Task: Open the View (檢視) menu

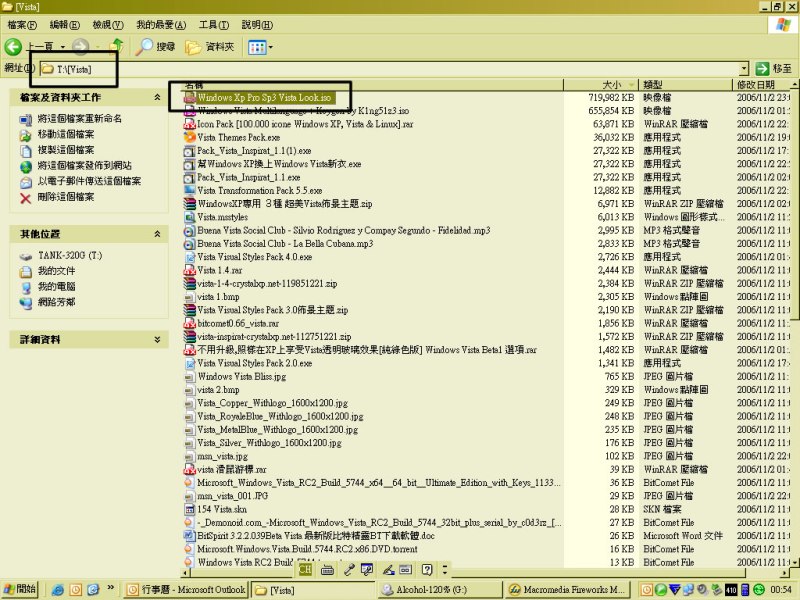Action: [x=108, y=24]
